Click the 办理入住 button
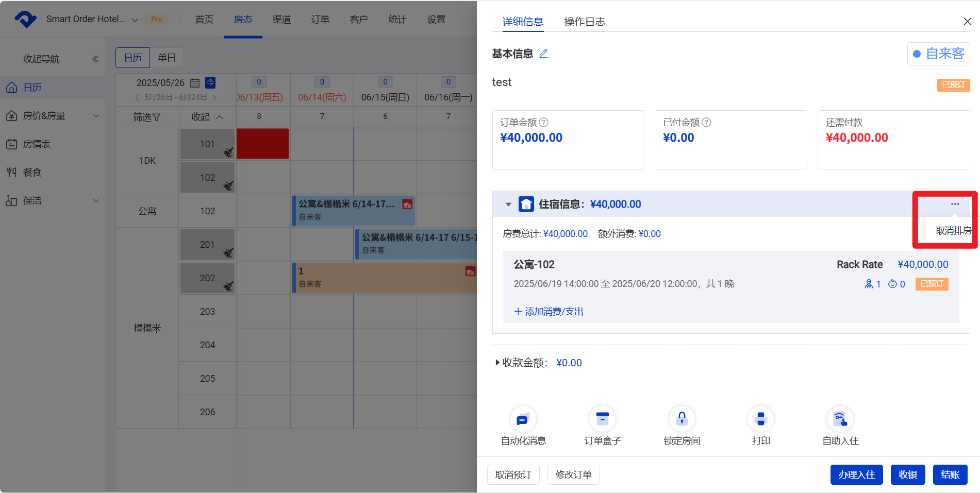This screenshot has width=980, height=493. [x=856, y=474]
